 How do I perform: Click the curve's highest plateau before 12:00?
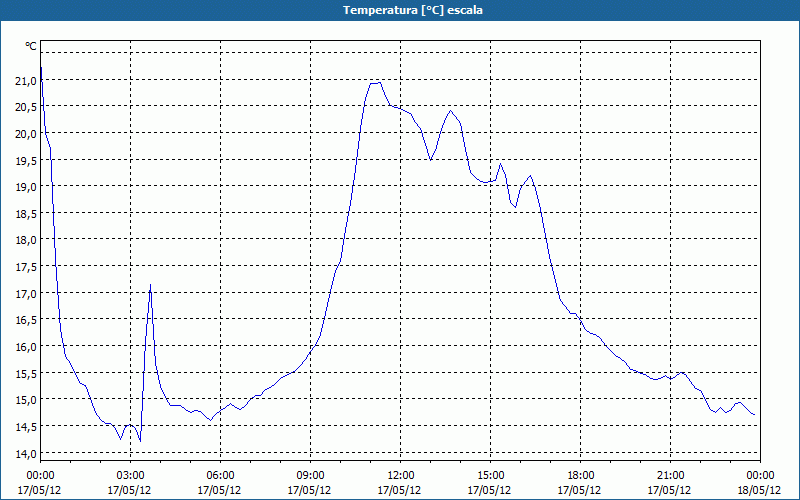(375, 83)
